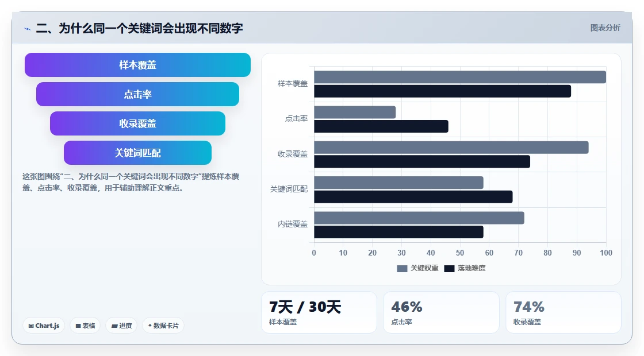
Task: Select the 关键词匹配 funnel stage
Action: [x=137, y=153]
